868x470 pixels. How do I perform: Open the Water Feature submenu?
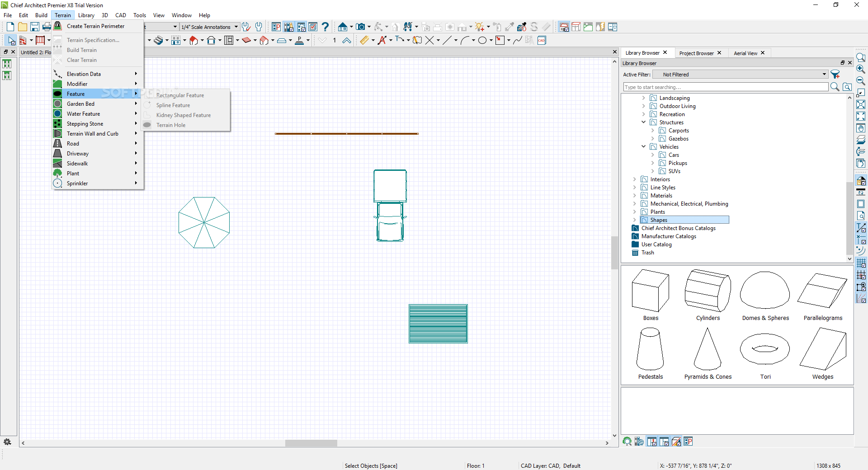98,114
